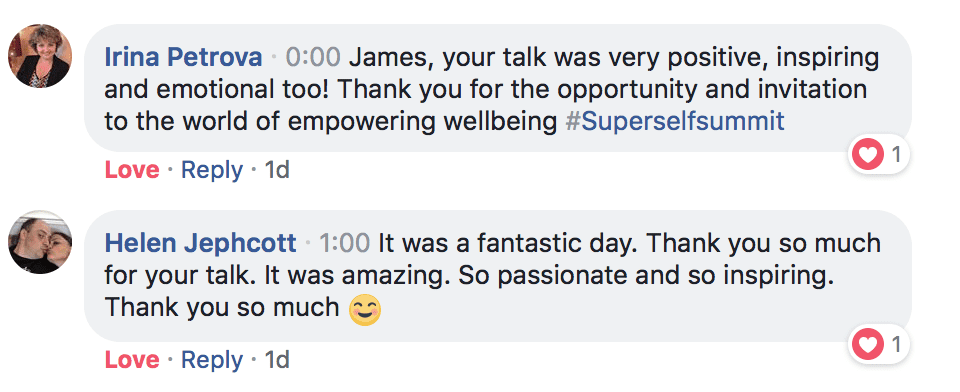The width and height of the screenshot is (960, 392).
Task: Click the heart reaction icon on Irina's comment
Action: tap(868, 155)
